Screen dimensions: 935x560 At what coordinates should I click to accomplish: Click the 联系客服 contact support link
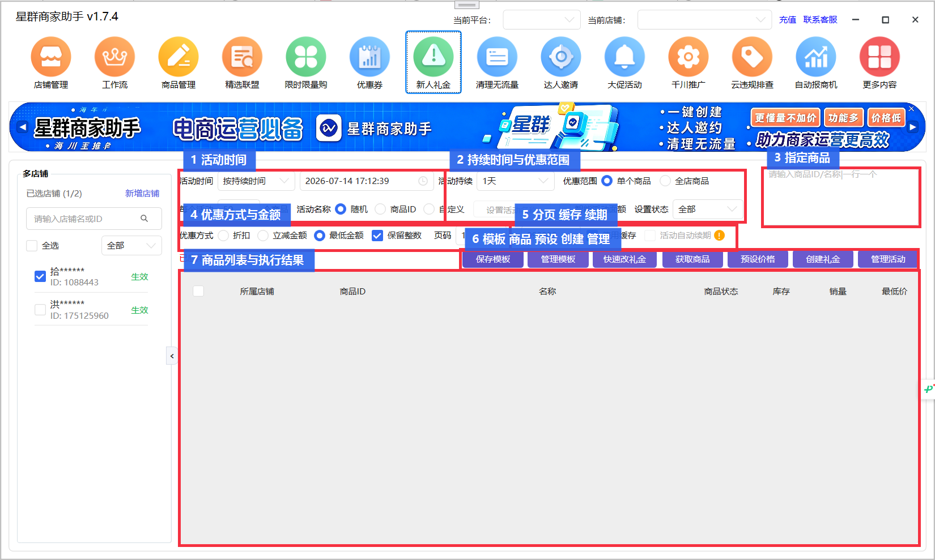coord(820,20)
